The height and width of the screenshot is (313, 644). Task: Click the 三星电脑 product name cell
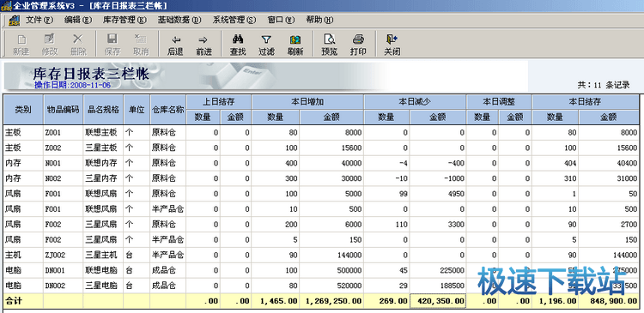click(104, 286)
